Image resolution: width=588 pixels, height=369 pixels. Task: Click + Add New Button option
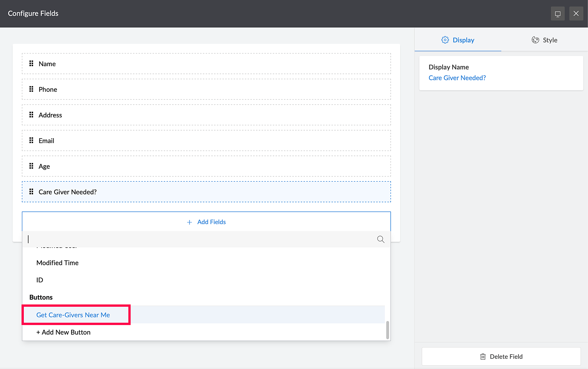click(64, 332)
